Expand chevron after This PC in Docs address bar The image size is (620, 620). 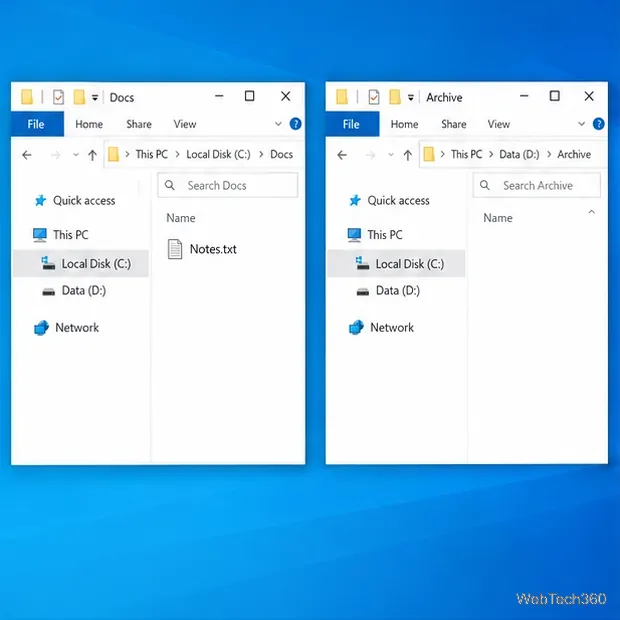point(178,154)
